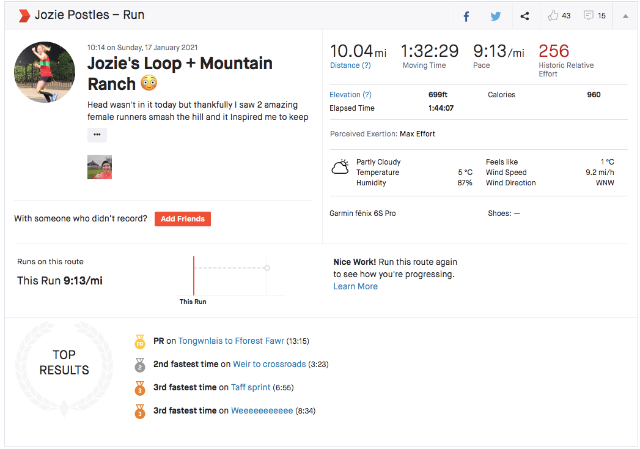The image size is (640, 449).
Task: Click the silver 2nd fastest medal icon
Action: point(140,364)
